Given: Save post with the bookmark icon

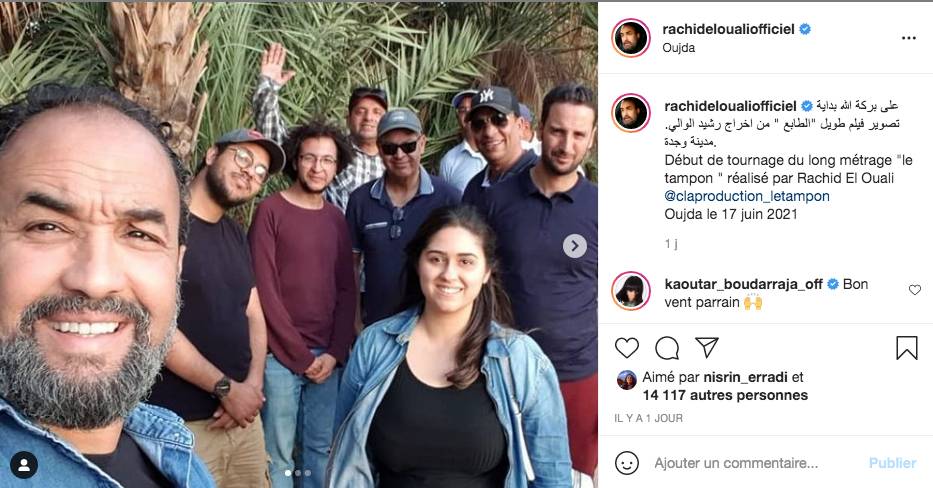Looking at the screenshot, I should tap(907, 348).
